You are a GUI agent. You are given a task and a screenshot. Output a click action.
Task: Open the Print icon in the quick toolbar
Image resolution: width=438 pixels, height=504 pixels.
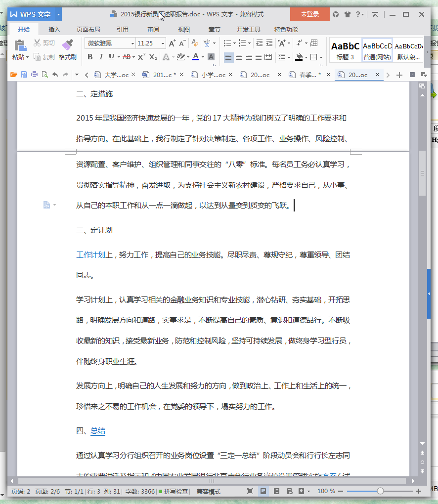[x=34, y=75]
